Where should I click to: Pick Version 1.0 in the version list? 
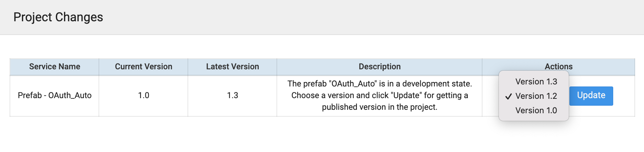536,110
